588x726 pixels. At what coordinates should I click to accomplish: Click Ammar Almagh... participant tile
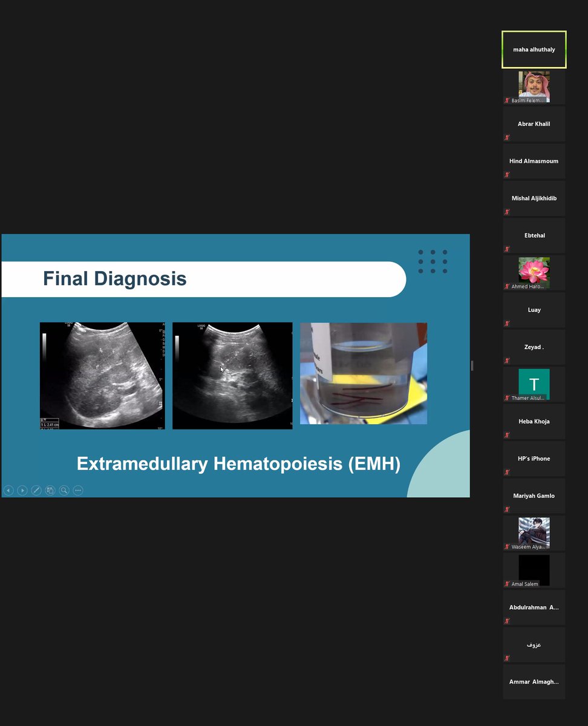534,682
